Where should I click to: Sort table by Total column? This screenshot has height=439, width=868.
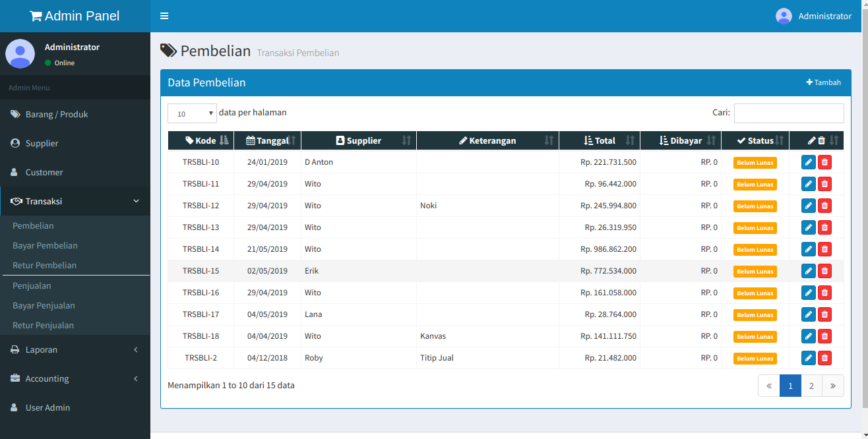click(x=600, y=140)
